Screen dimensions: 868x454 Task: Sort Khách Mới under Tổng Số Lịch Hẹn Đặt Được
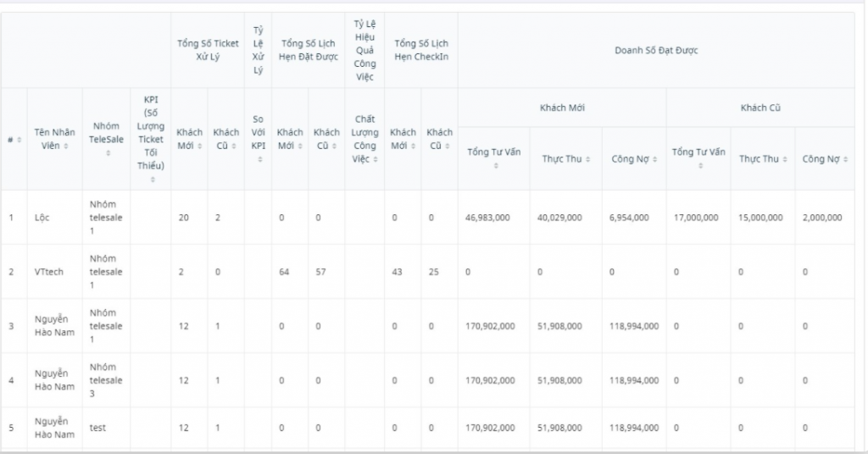[x=302, y=147]
